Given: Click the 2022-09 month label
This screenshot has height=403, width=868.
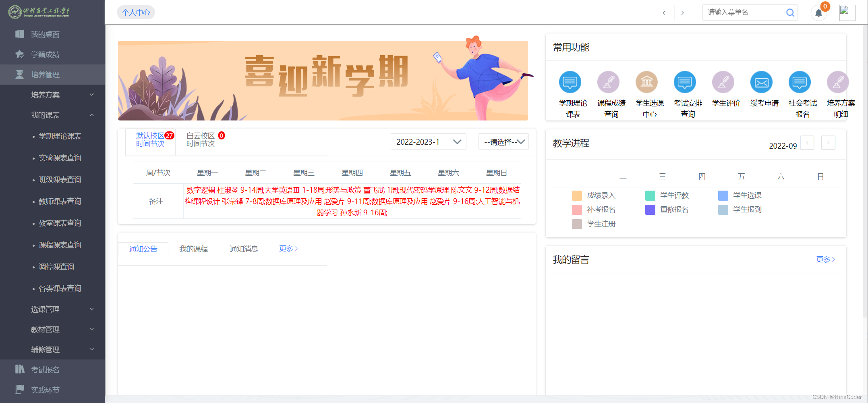Looking at the screenshot, I should [783, 146].
